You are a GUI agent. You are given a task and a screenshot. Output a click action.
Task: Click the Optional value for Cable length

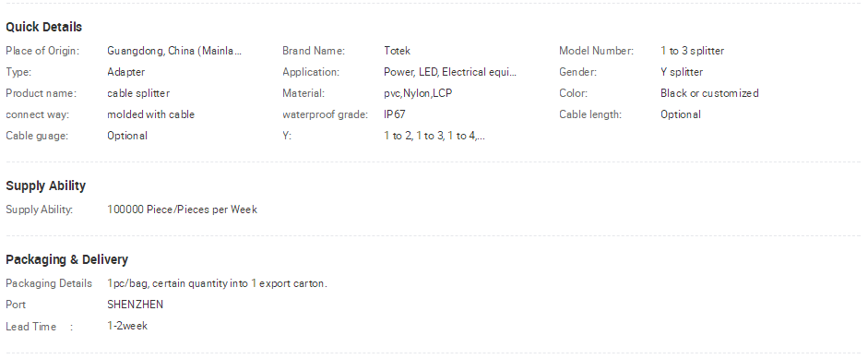coord(681,114)
